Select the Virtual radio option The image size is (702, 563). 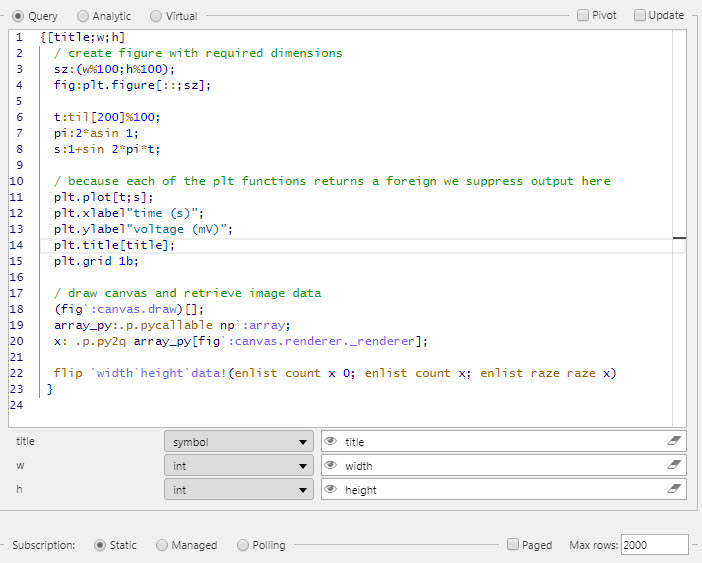pyautogui.click(x=156, y=16)
